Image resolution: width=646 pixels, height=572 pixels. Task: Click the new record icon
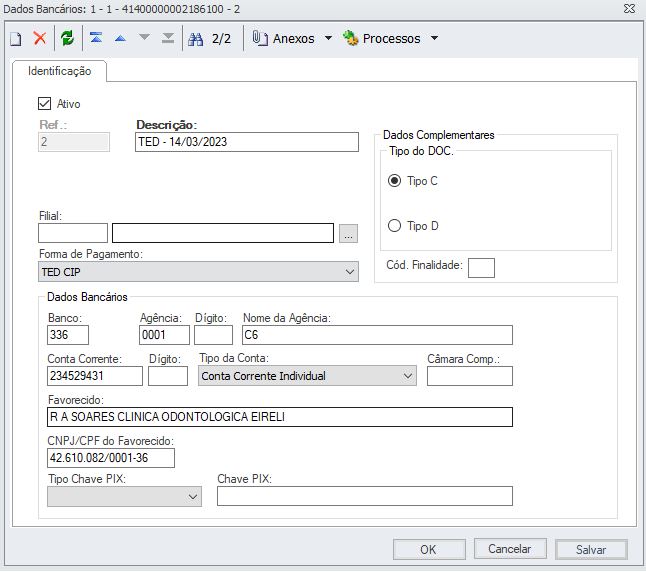pos(15,39)
